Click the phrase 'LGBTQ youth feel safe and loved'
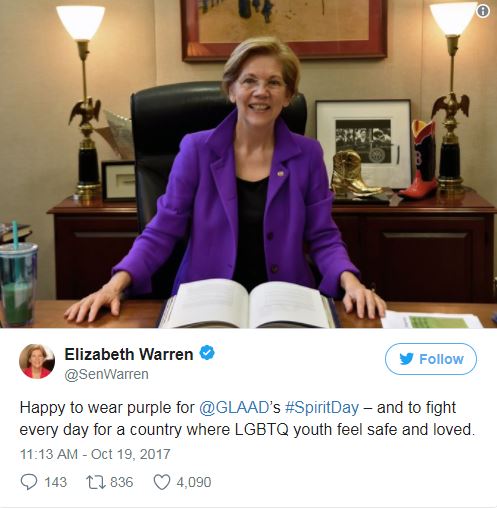 [x=354, y=430]
